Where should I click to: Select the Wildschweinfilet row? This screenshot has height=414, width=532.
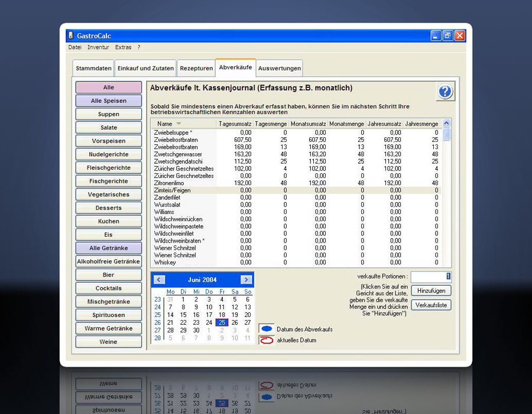pos(296,234)
